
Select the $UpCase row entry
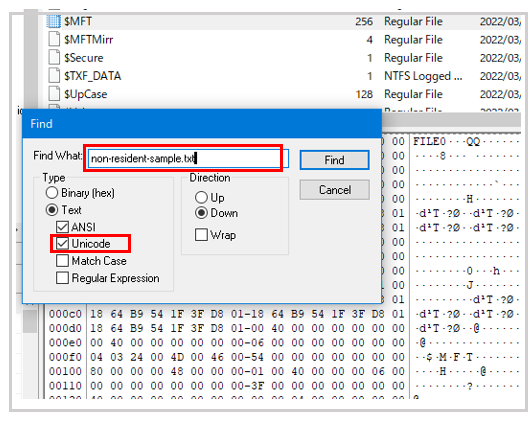click(283, 94)
